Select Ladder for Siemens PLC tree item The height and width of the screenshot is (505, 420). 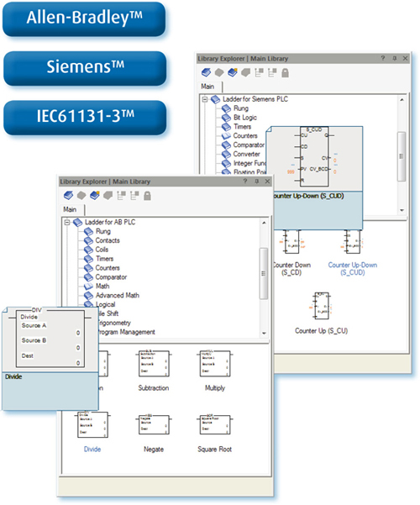[255, 99]
